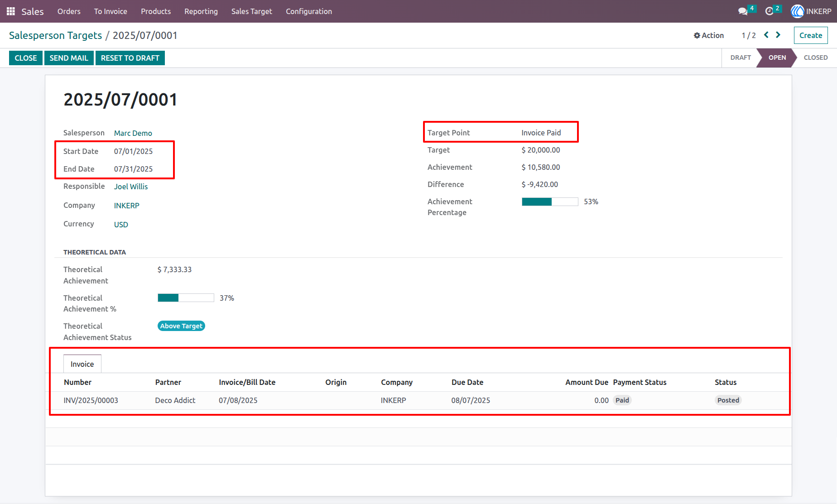Click the Start Date value 07/01/2025
The width and height of the screenshot is (837, 504).
tap(133, 151)
